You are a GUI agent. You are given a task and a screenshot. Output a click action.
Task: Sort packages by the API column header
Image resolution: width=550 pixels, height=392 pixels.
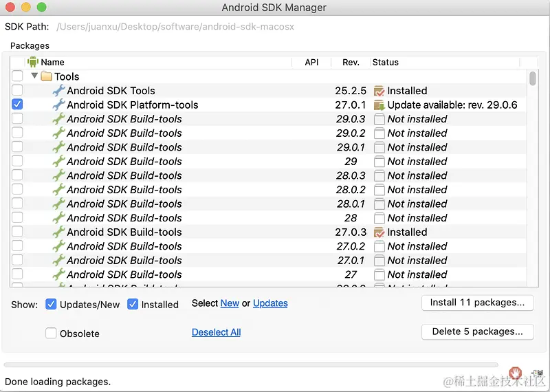311,62
